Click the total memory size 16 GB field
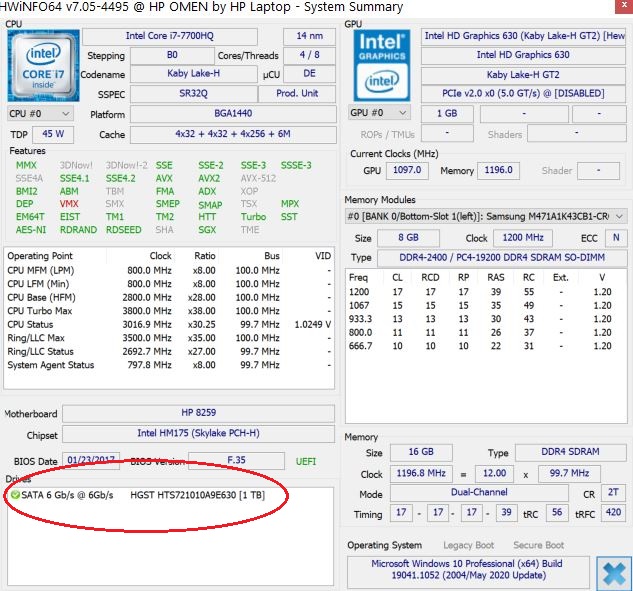 [x=421, y=452]
